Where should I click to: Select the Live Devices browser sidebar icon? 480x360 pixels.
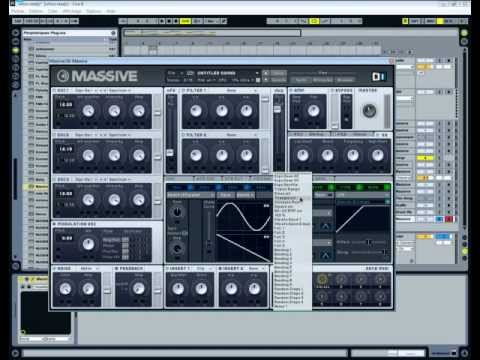15,42
